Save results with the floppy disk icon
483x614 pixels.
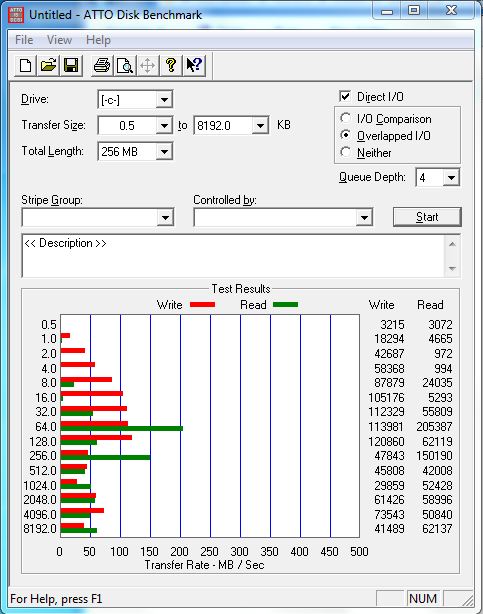pos(71,65)
